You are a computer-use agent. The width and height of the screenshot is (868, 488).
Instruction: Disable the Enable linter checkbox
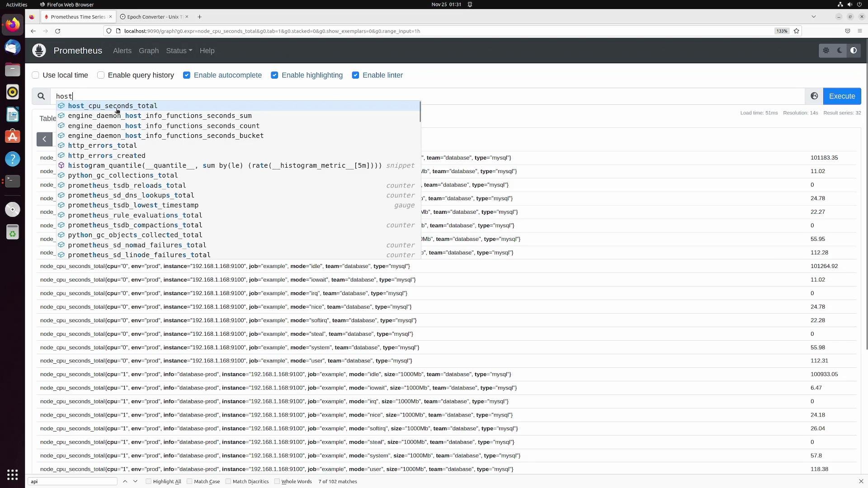click(x=355, y=75)
